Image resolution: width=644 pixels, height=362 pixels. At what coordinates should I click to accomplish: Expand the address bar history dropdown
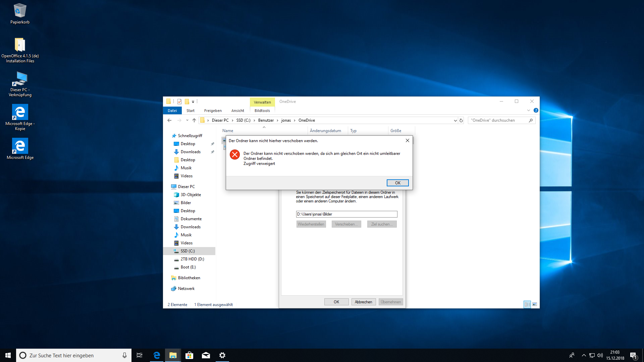pos(455,120)
